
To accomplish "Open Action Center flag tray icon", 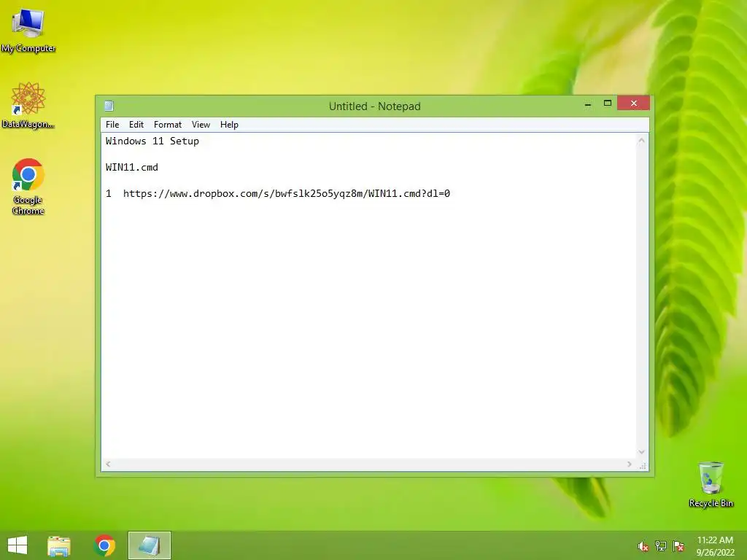I will (678, 546).
